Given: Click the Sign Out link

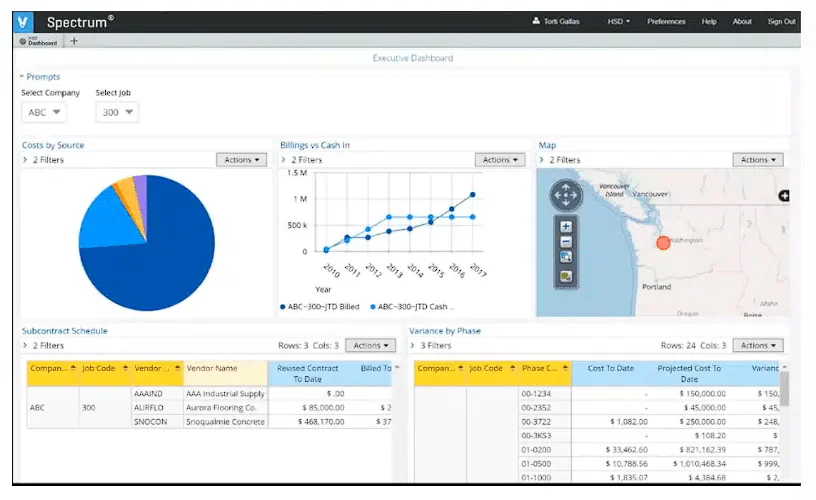Looking at the screenshot, I should tap(781, 21).
